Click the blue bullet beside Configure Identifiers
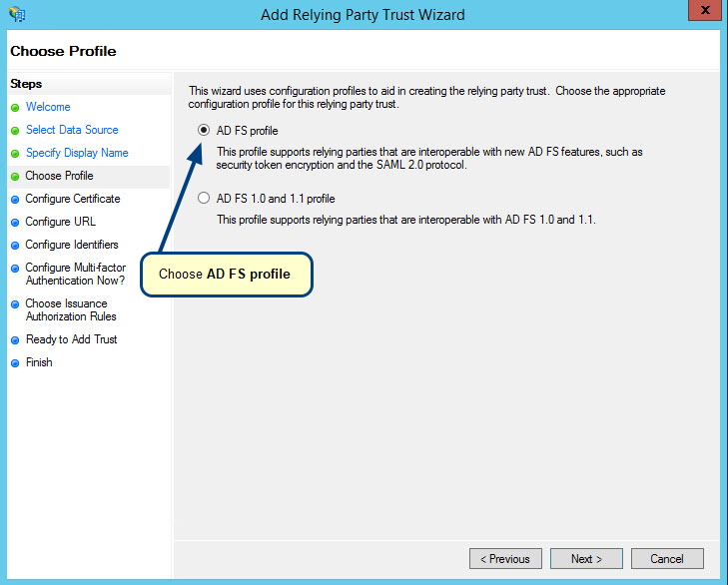This screenshot has height=585, width=728. pos(15,246)
